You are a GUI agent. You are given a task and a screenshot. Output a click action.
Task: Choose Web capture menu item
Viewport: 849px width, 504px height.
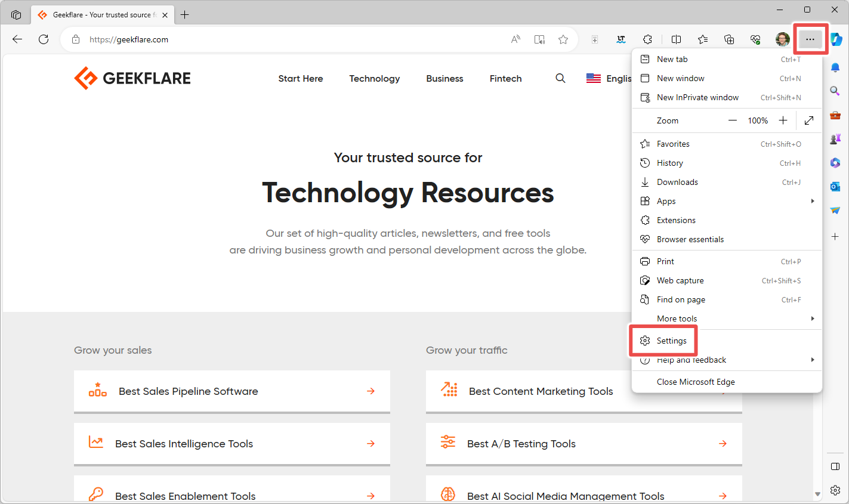[x=727, y=280]
